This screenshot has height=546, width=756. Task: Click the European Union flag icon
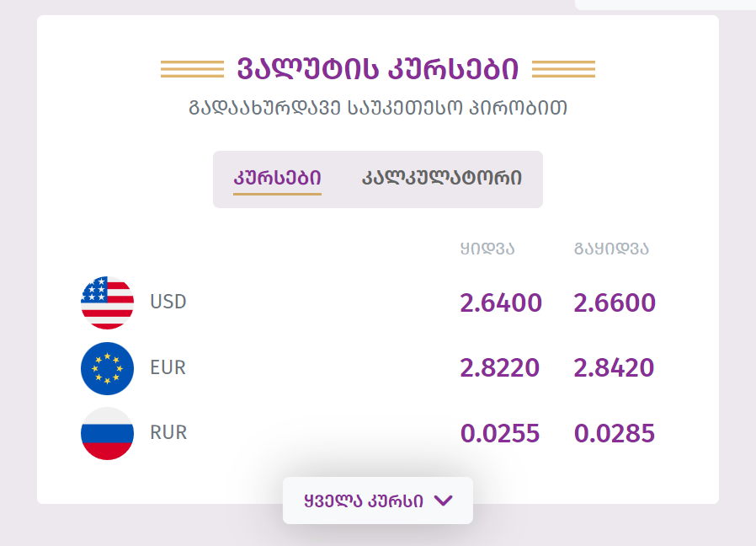(107, 368)
